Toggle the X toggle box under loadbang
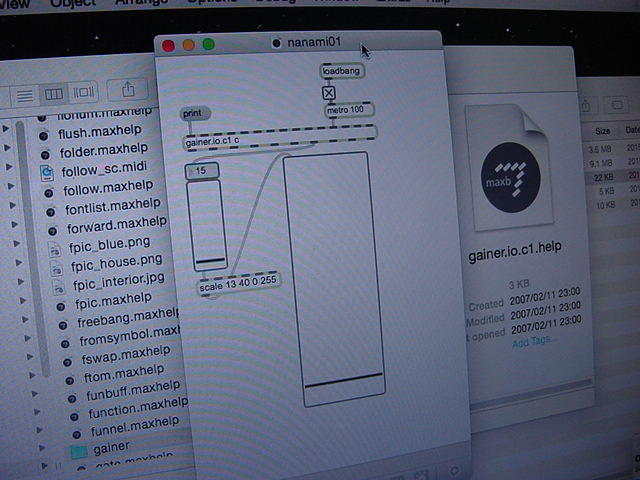640x480 pixels. pos(329,93)
